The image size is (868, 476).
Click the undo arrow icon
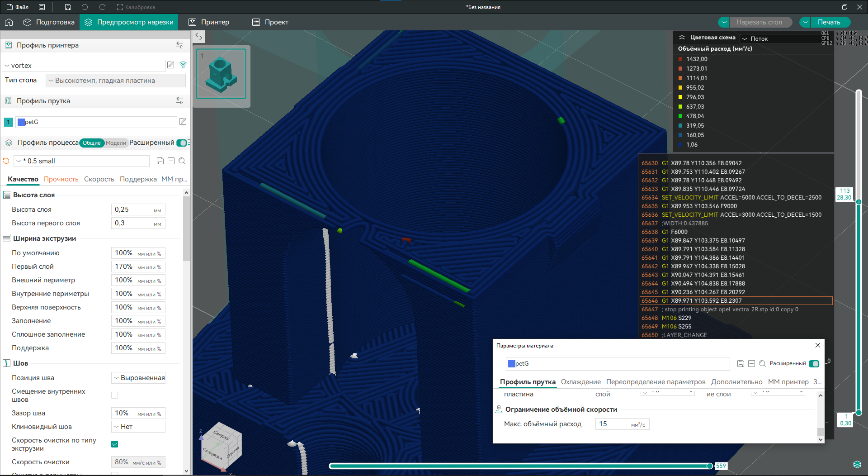pyautogui.click(x=85, y=7)
